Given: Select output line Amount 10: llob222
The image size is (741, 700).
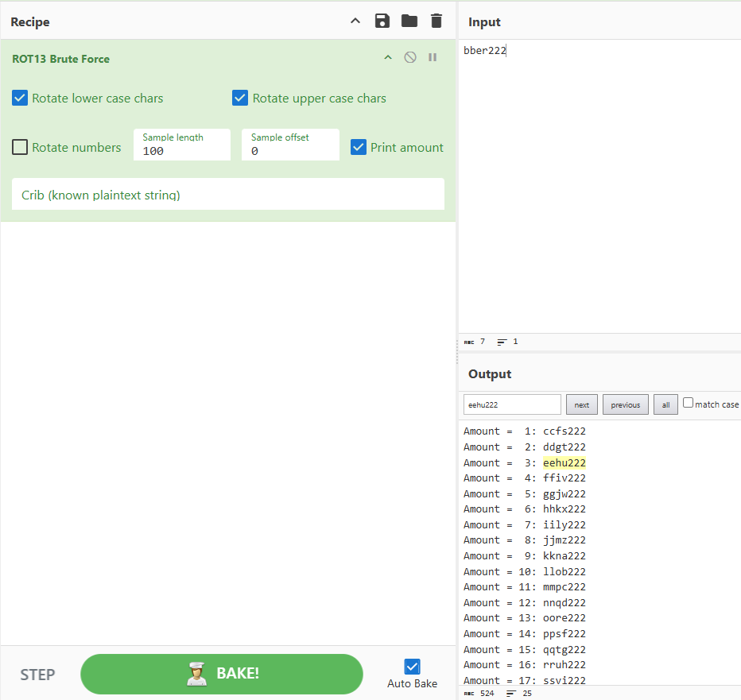Looking at the screenshot, I should pyautogui.click(x=524, y=571).
